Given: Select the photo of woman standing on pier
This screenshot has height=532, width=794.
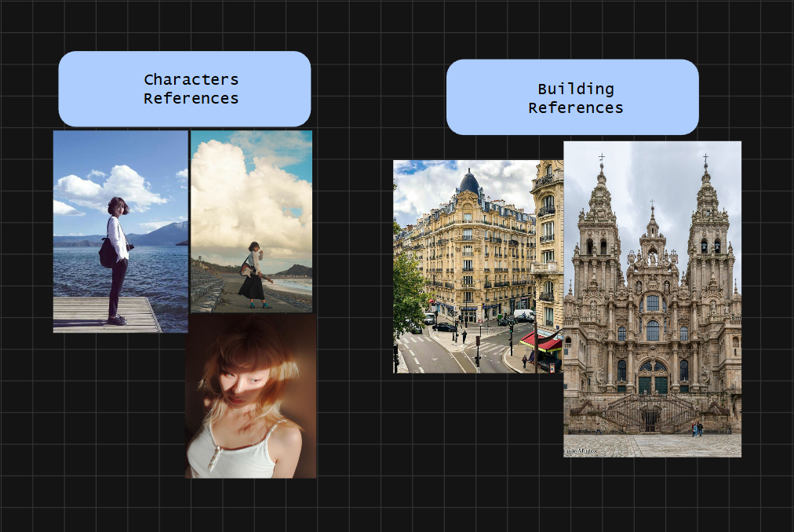Looking at the screenshot, I should [x=120, y=231].
